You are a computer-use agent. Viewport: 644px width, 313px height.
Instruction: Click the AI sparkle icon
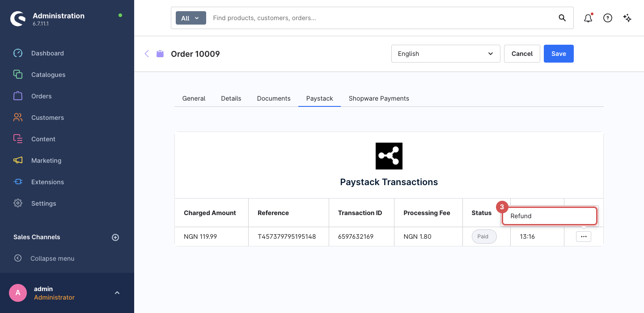[x=627, y=18]
